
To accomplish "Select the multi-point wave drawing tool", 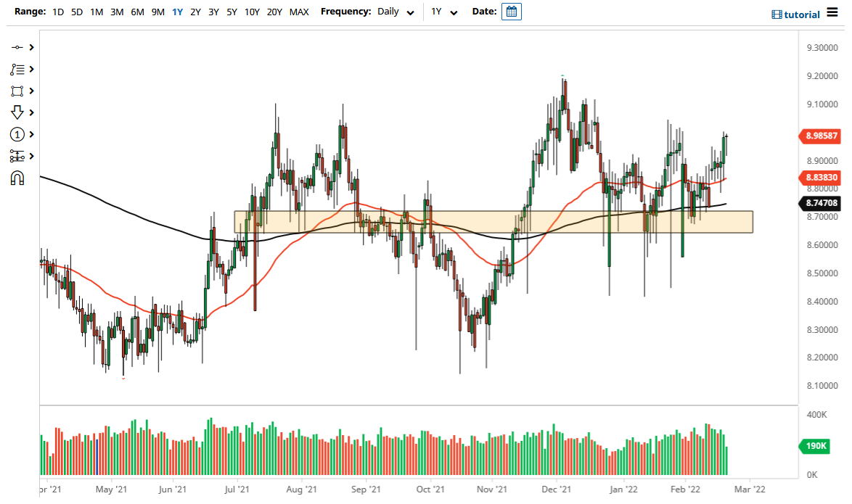I will click(x=18, y=69).
